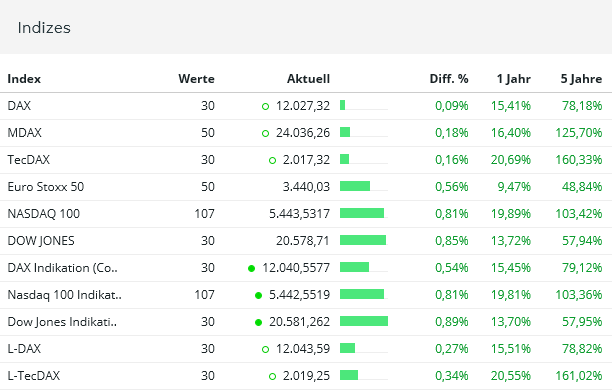Select the 161,02% five-year value
The width and height of the screenshot is (613, 392).
click(579, 376)
